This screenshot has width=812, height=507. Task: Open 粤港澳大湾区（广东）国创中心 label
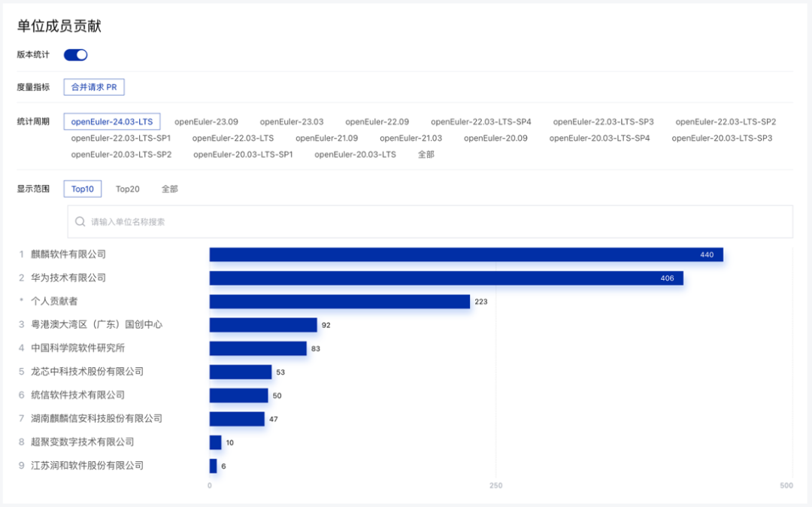(96, 325)
